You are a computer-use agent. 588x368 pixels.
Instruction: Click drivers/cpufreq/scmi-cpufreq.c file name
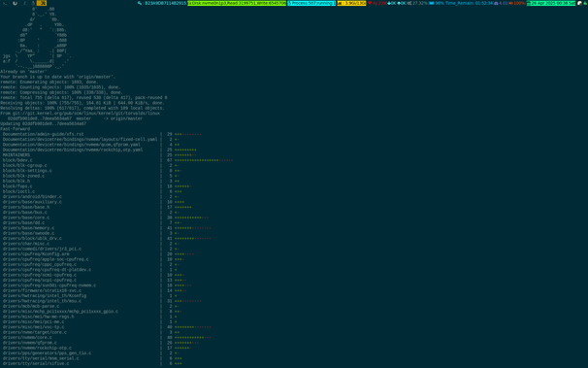(x=40, y=275)
